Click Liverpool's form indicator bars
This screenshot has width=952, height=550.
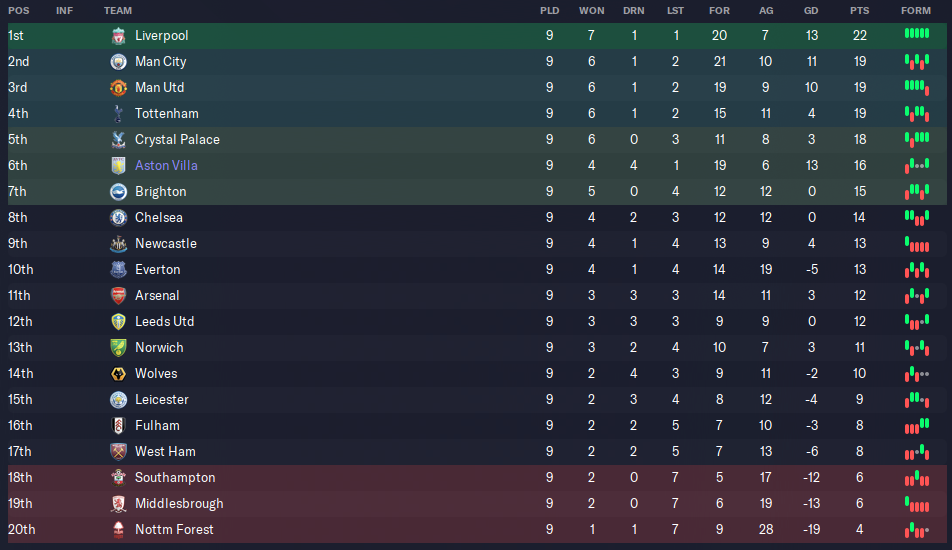917,34
